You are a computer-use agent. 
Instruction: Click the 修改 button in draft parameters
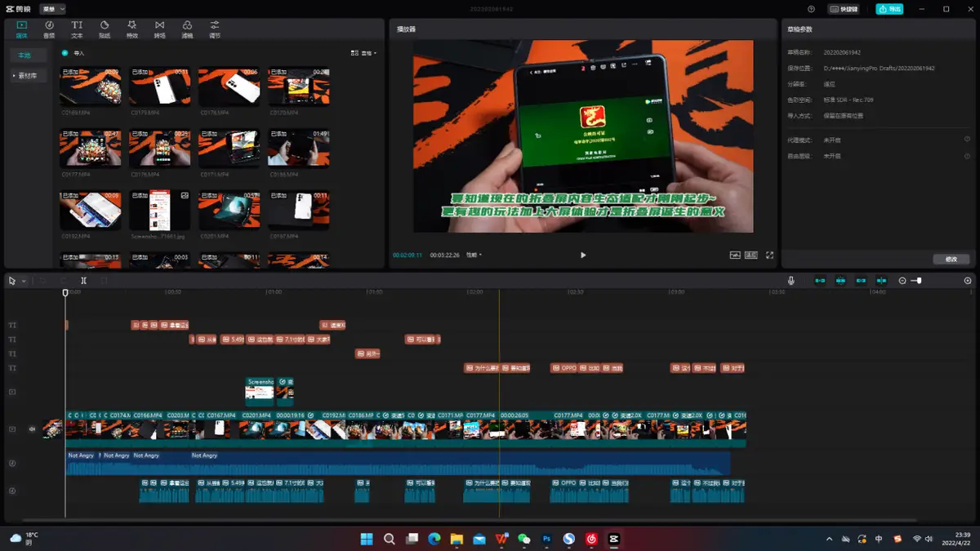pyautogui.click(x=951, y=259)
